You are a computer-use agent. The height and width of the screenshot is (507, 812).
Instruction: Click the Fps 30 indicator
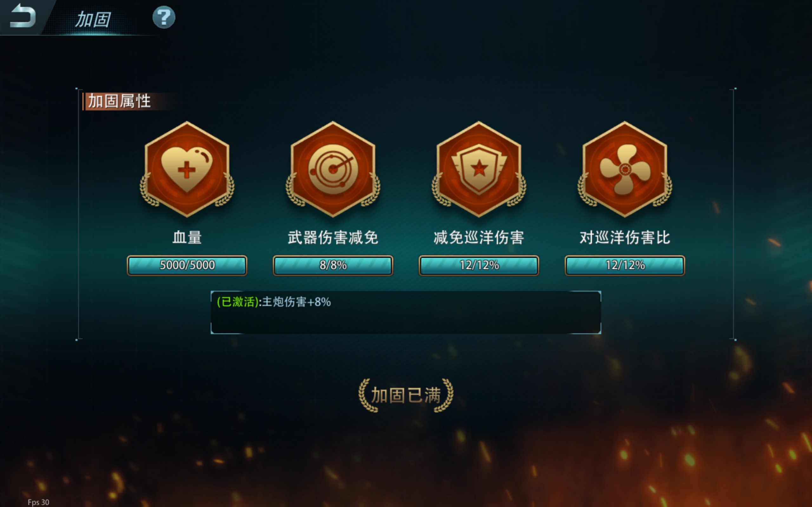tap(38, 502)
